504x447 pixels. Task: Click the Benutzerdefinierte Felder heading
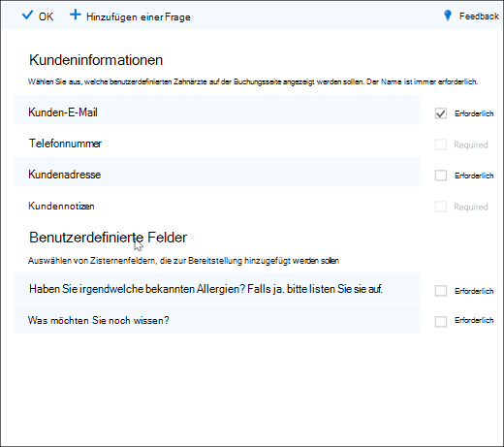108,238
